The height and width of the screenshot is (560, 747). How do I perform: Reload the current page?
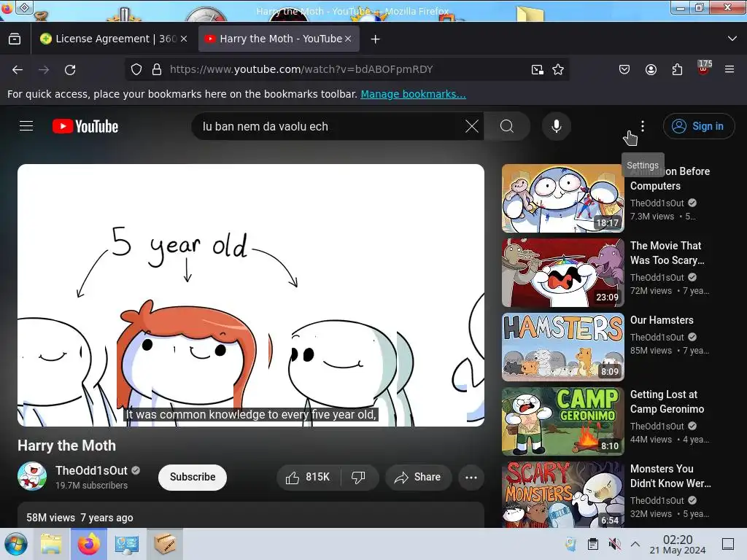pos(70,70)
